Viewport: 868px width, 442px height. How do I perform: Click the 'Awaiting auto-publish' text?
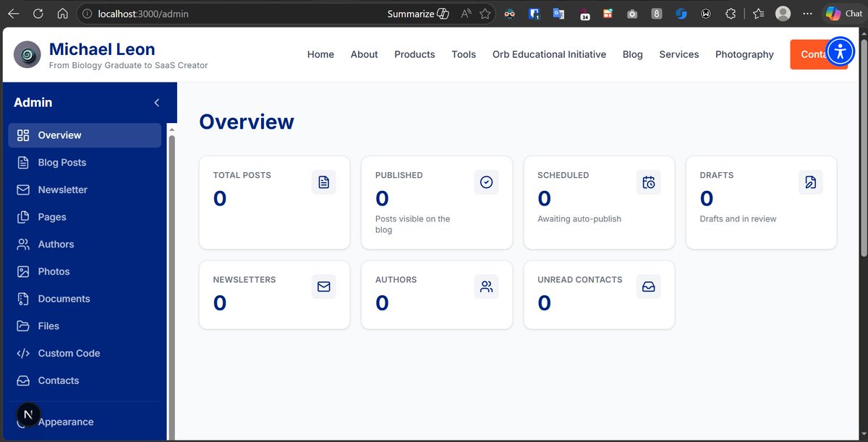(x=579, y=218)
